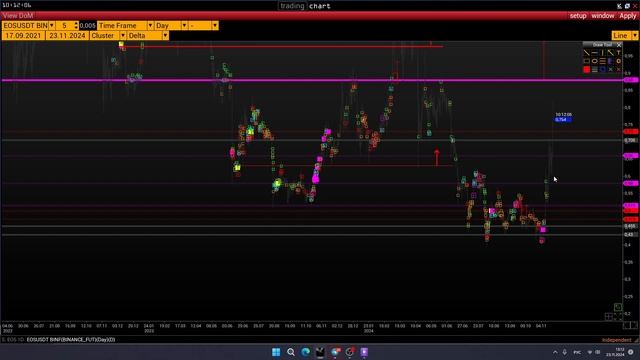The image size is (640, 360).
Task: Click the microphone icon in the system tray
Action: (564, 352)
